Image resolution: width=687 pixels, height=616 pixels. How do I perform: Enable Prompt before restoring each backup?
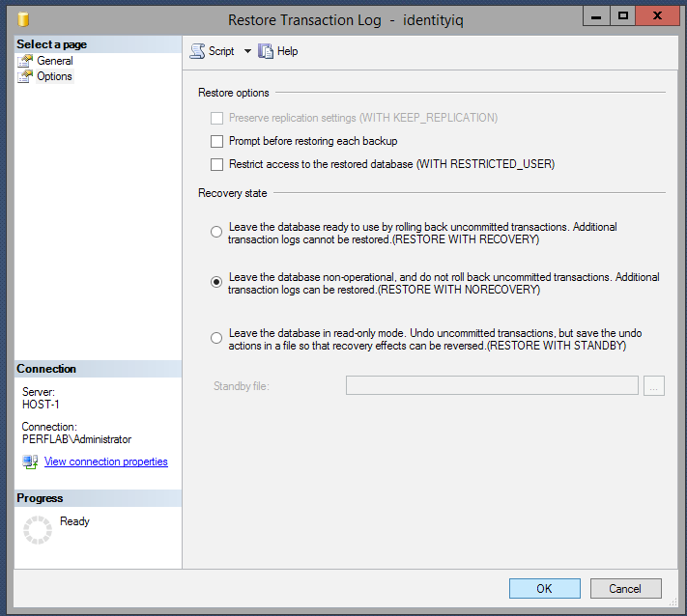coord(216,141)
